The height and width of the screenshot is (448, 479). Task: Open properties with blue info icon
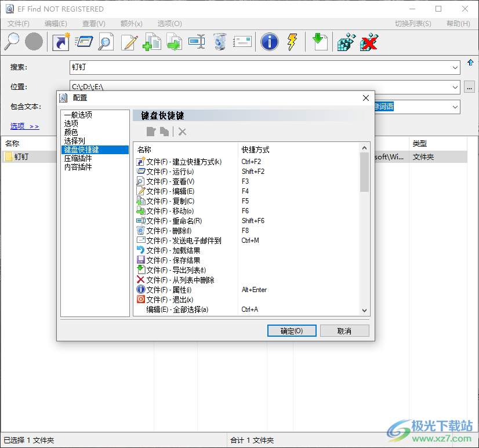click(x=270, y=42)
